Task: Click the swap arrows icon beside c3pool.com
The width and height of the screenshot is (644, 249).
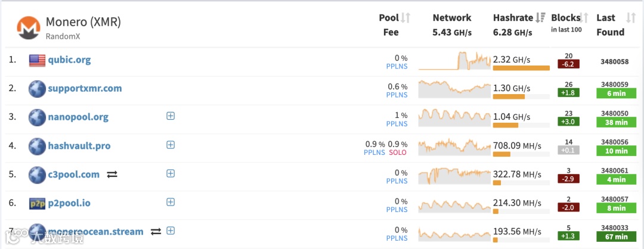Action: [112, 175]
